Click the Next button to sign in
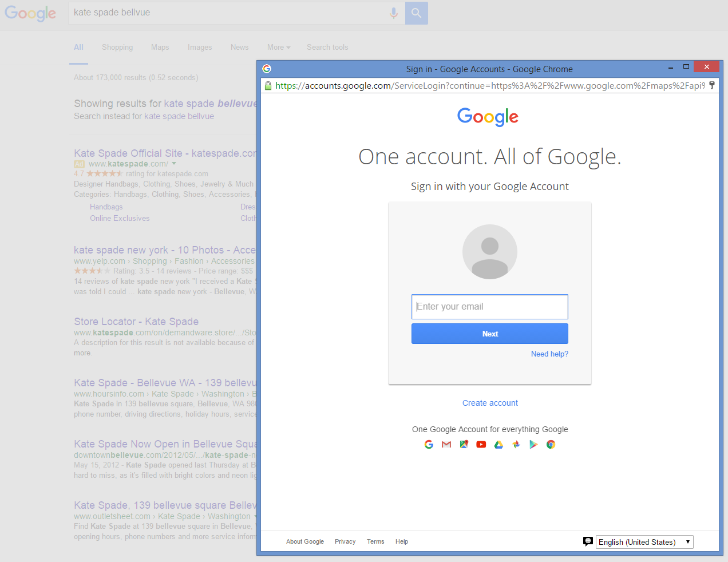The image size is (728, 562). (x=489, y=334)
